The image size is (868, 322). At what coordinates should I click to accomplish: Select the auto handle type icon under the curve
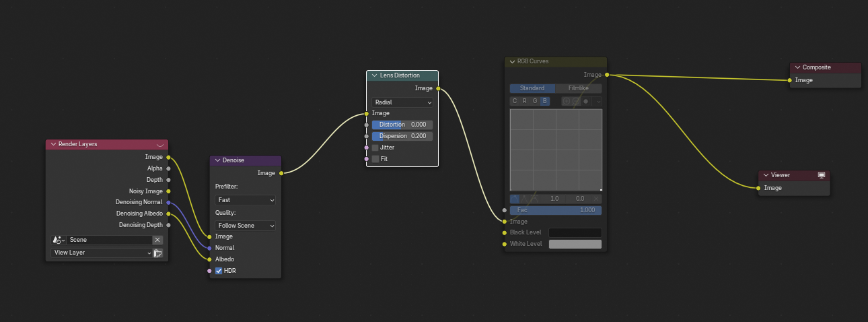coord(515,199)
